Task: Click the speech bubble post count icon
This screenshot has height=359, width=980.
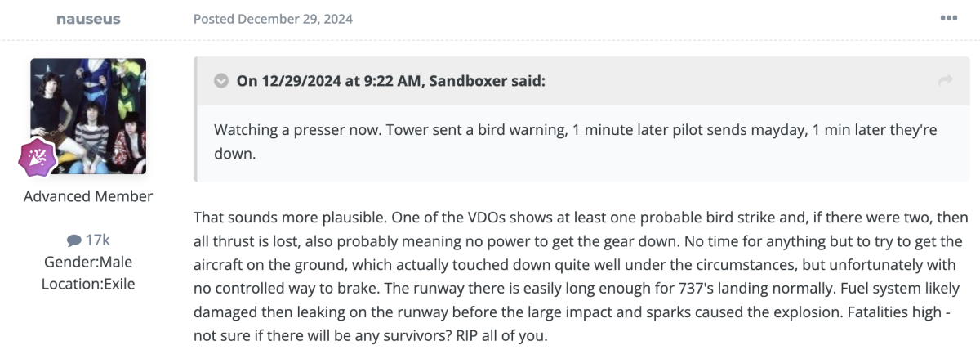Action: (x=74, y=240)
